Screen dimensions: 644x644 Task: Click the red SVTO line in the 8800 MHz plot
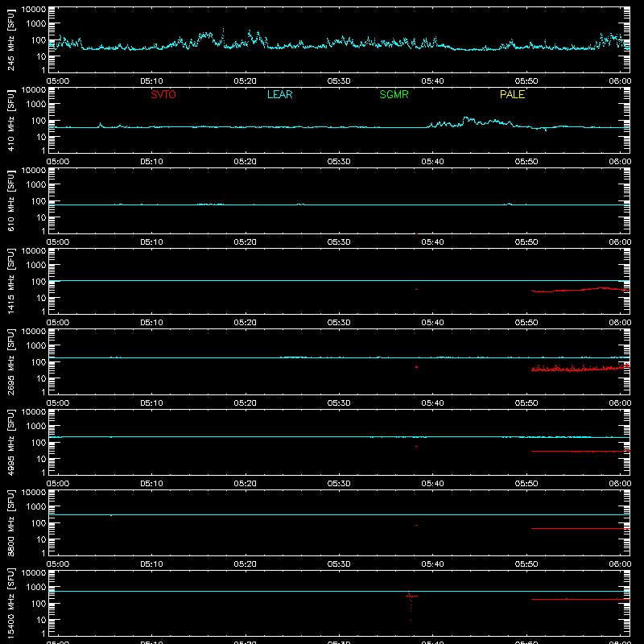tap(580, 528)
